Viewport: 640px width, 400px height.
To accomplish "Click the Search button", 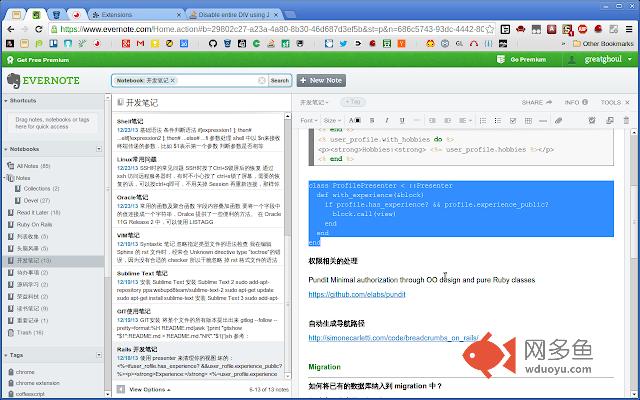I will pos(280,80).
